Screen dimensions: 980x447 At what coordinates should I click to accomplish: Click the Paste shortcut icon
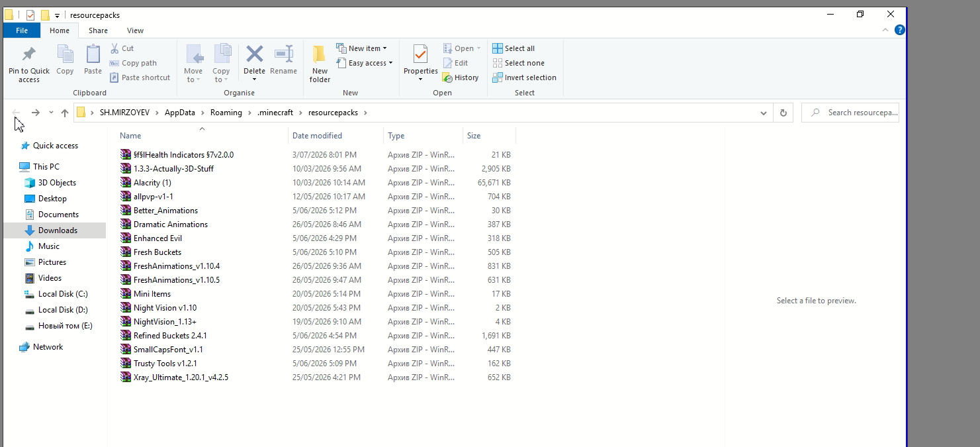pos(114,77)
